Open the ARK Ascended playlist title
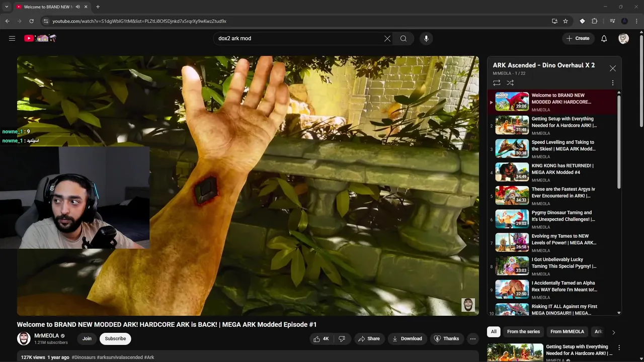 click(543, 65)
